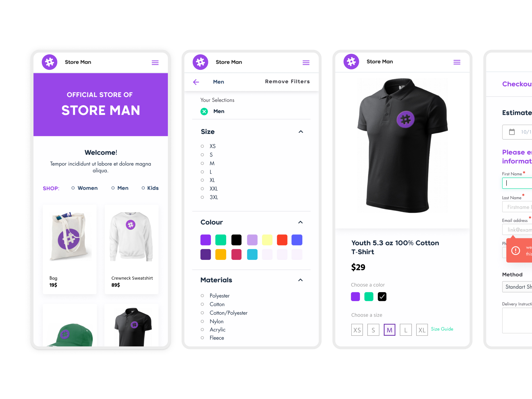Select the black color swatch on product page
The height and width of the screenshot is (399, 532).
(382, 297)
